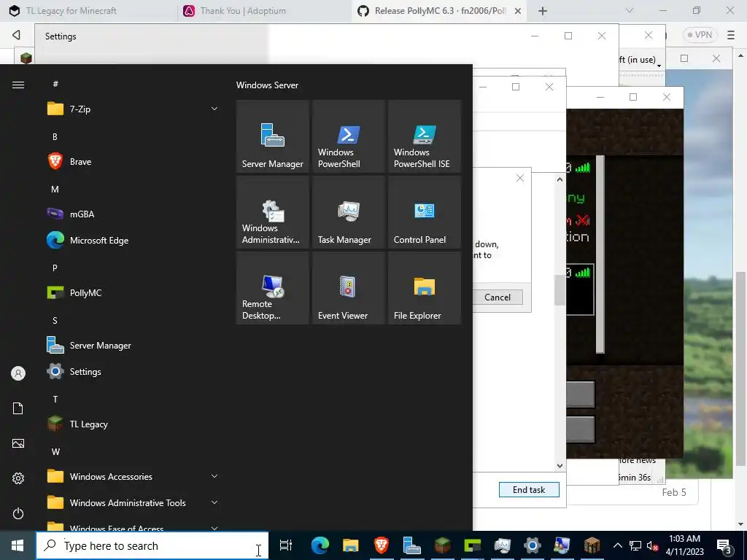This screenshot has width=747, height=560.
Task: Open the network tray icon
Action: (x=635, y=545)
